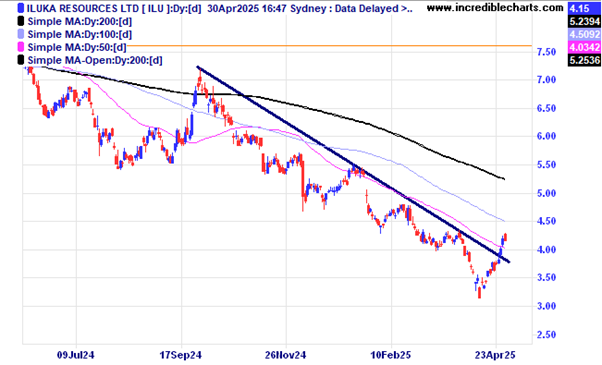
Task: Click the 23Apr25 date axis label
Action: coord(495,355)
